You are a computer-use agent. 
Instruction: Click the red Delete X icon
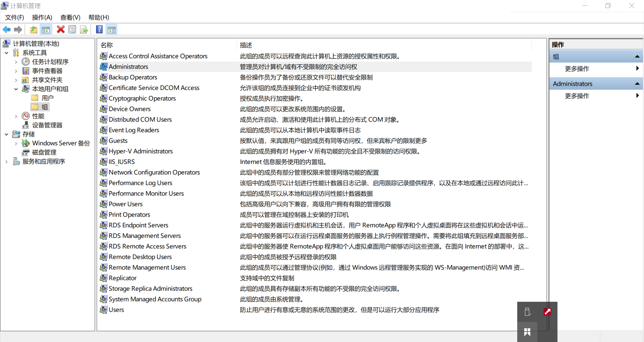tap(61, 30)
